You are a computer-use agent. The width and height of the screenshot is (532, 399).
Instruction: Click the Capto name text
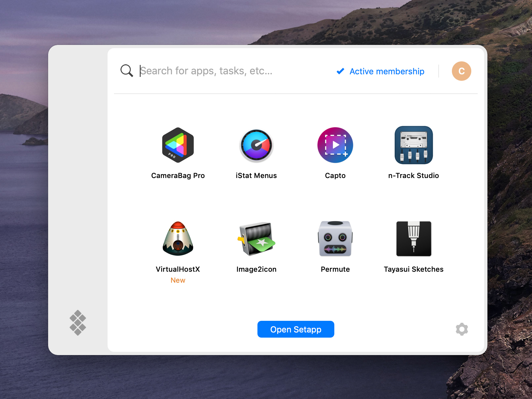[x=335, y=175]
